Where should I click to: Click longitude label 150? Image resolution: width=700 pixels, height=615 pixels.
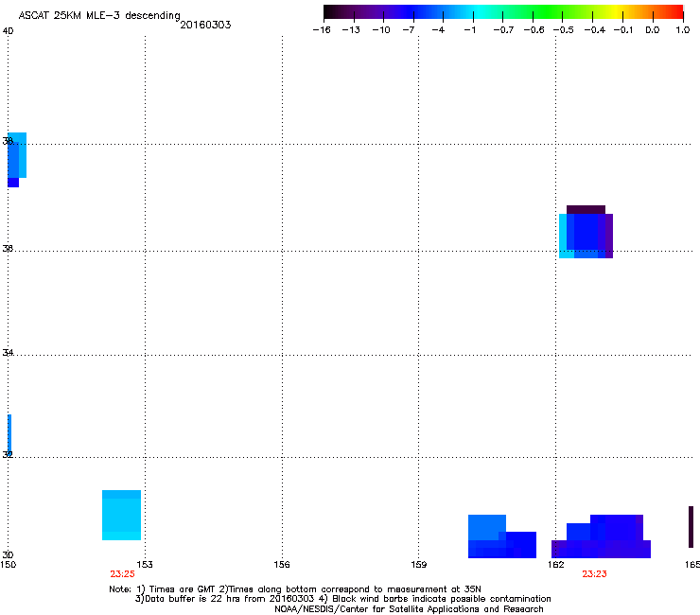(x=8, y=565)
